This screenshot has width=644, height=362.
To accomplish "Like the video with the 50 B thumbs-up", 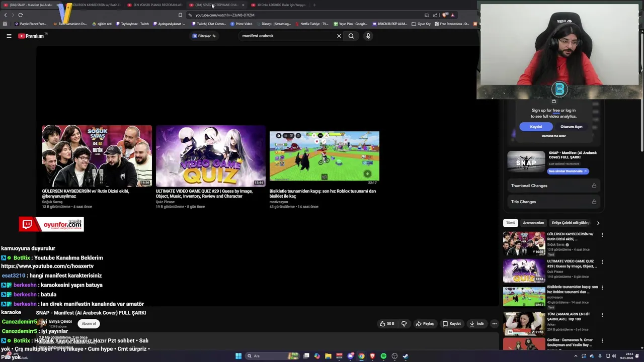I will [x=387, y=324].
